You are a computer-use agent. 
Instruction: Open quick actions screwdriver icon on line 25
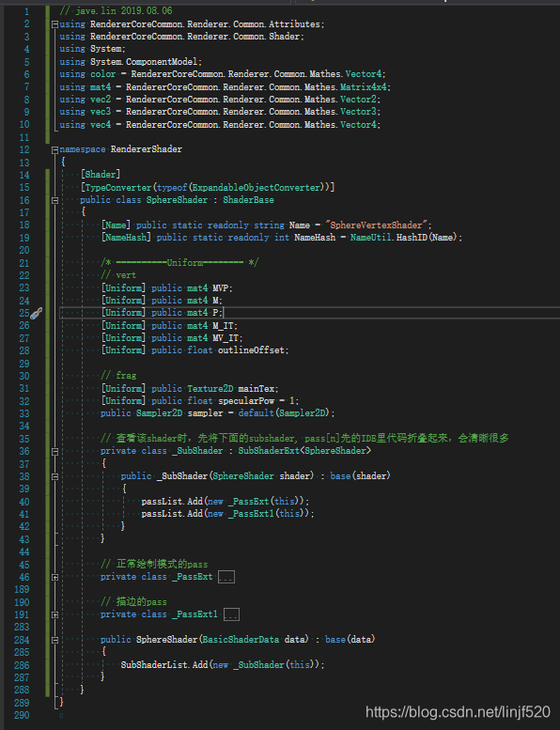click(x=36, y=313)
